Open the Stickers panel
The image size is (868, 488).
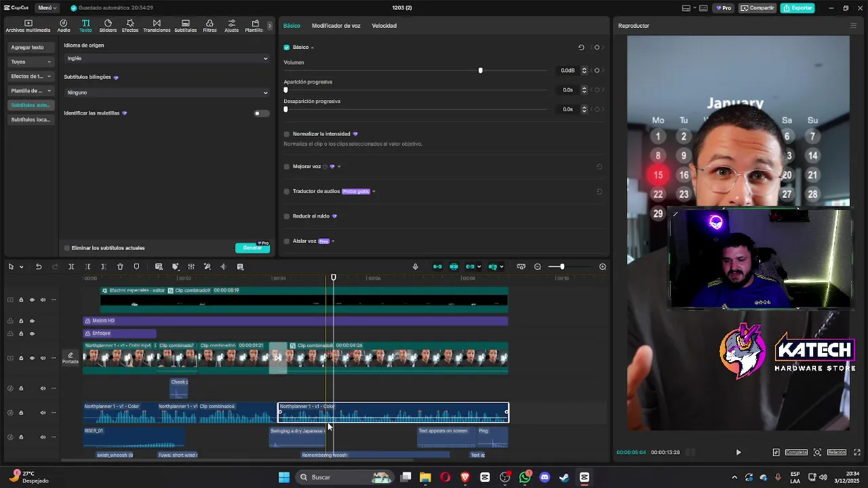pos(108,26)
